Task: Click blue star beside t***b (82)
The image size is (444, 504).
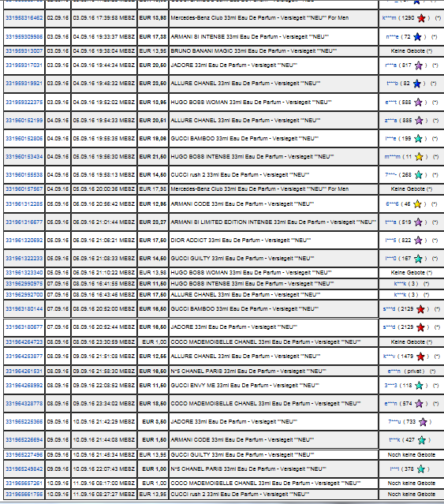Action: coord(416,84)
